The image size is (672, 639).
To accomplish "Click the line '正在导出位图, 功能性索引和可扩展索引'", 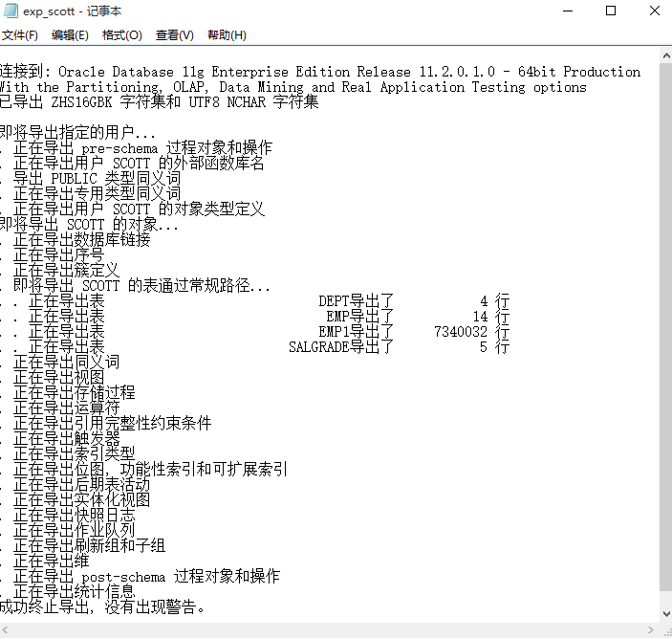I will (150, 470).
